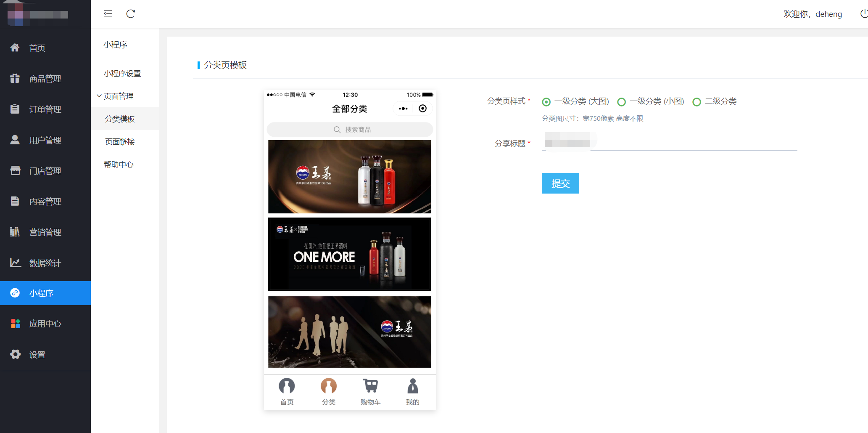Click the 全部分类 title in phone preview
Viewport: 868px width, 433px height.
(350, 109)
